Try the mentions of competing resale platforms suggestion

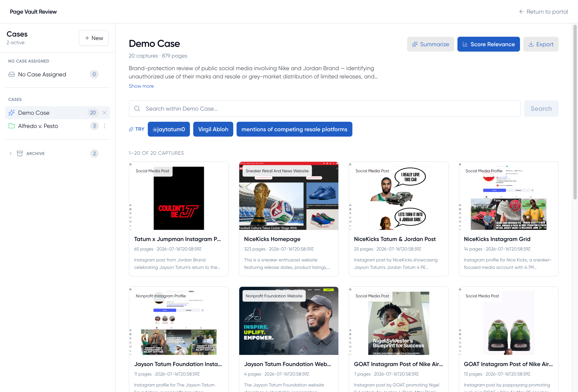pyautogui.click(x=294, y=129)
